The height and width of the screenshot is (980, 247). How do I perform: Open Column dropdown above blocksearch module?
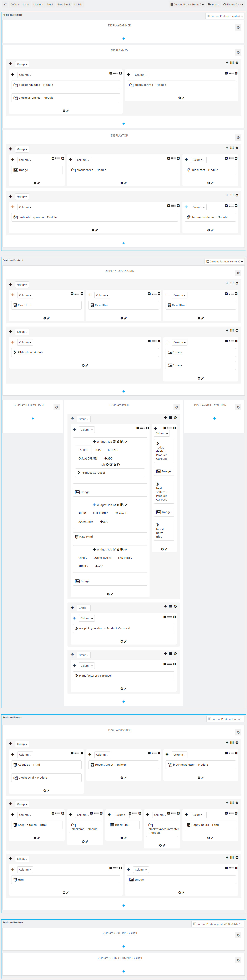click(83, 160)
